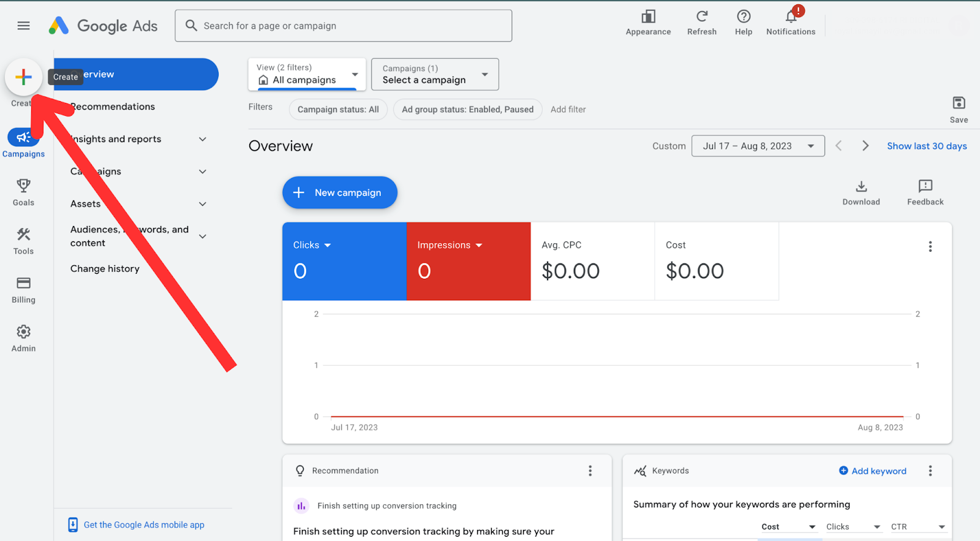The height and width of the screenshot is (541, 980).
Task: Download the overview report
Action: [861, 192]
